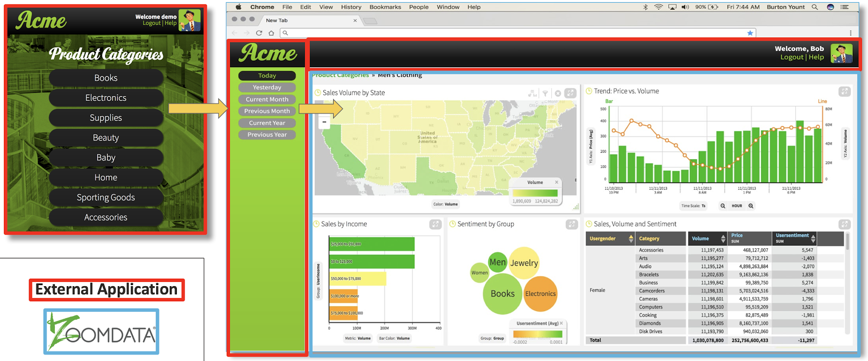The height and width of the screenshot is (361, 868).
Task: Open the Apple menu
Action: pyautogui.click(x=238, y=7)
